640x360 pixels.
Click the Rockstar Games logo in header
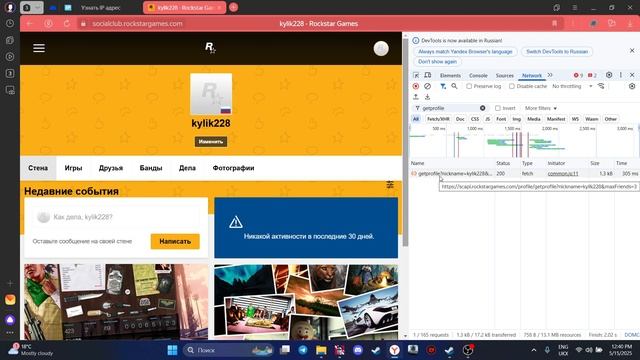tap(210, 48)
